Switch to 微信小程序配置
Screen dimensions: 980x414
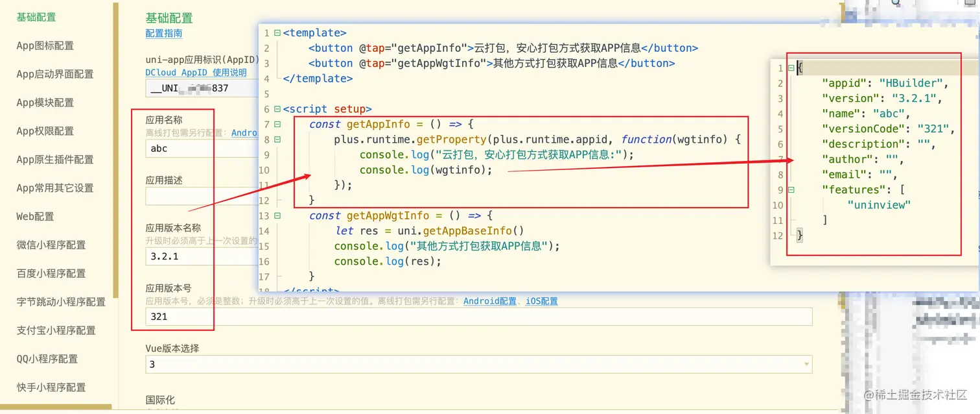point(51,245)
